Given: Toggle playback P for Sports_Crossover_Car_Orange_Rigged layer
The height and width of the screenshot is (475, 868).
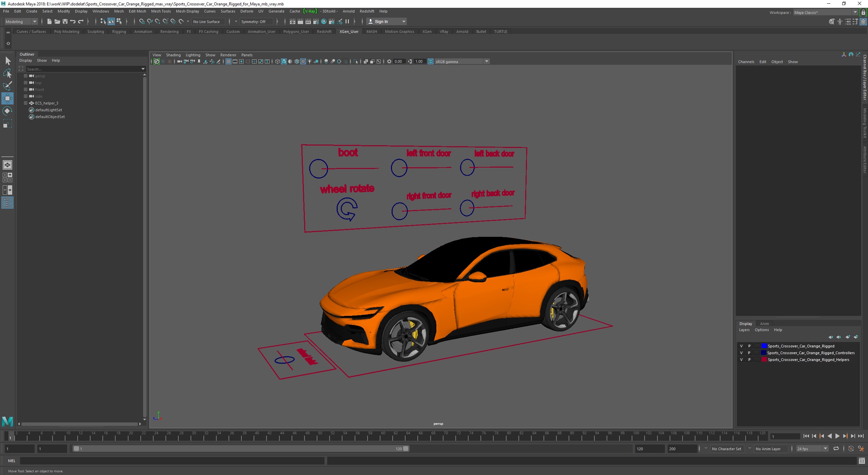Looking at the screenshot, I should (x=749, y=346).
